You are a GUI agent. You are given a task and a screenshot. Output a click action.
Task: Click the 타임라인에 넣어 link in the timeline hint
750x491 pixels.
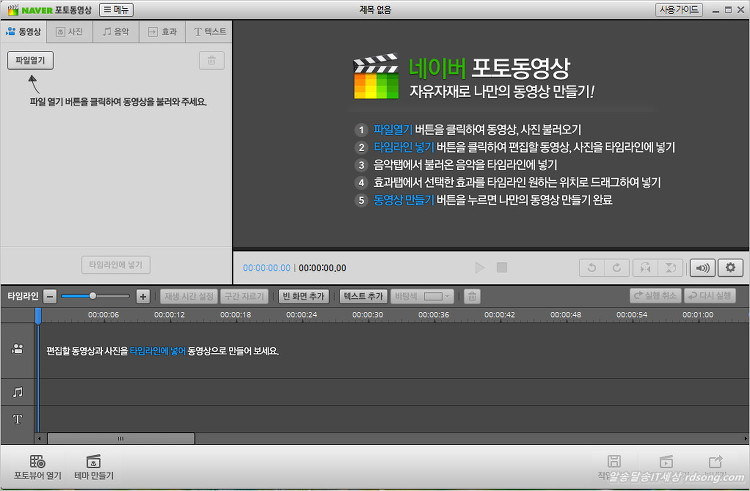pos(157,351)
